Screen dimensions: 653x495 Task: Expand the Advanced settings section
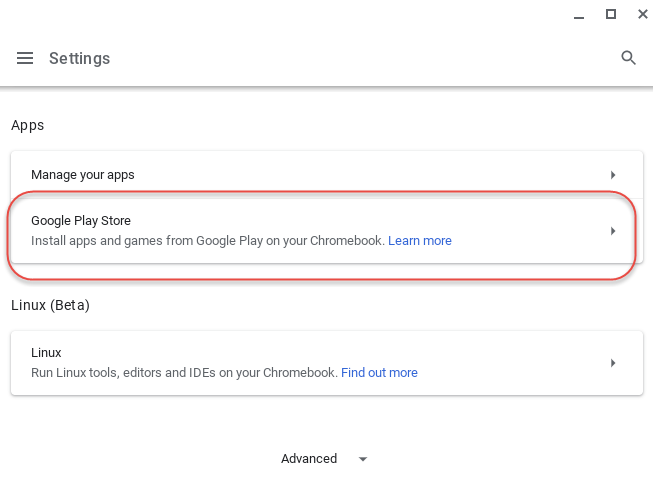click(x=309, y=459)
